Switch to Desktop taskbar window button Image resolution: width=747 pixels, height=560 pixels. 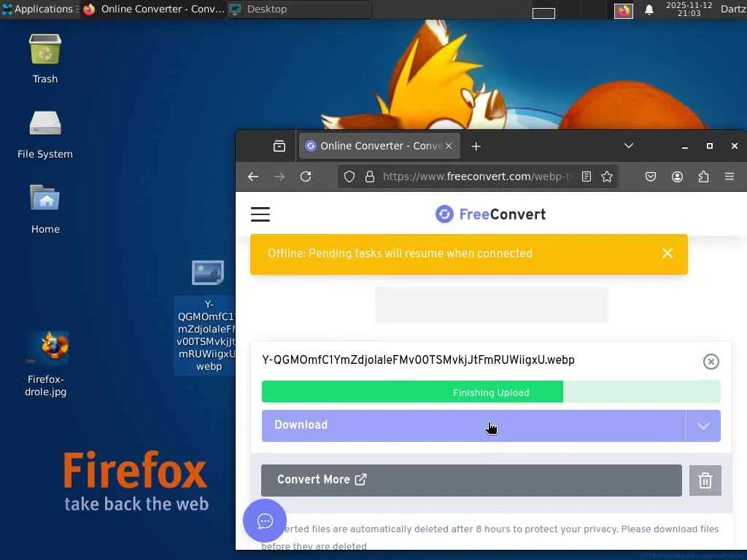tap(299, 9)
